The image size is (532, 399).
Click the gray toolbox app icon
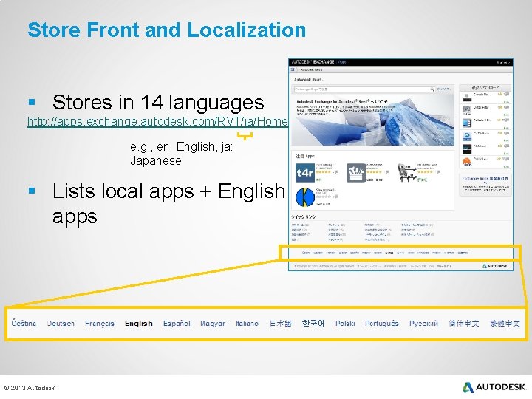(x=356, y=173)
